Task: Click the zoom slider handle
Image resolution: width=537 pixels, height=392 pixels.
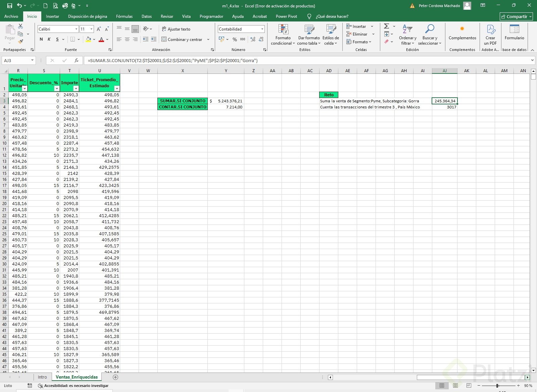Action: pos(497,386)
